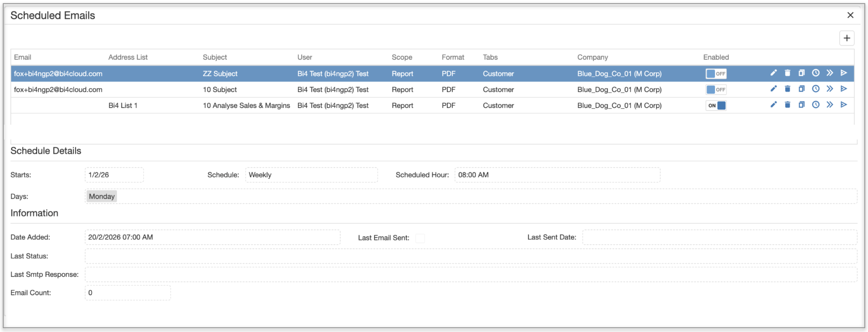Select the Monday day tag

[x=102, y=196]
